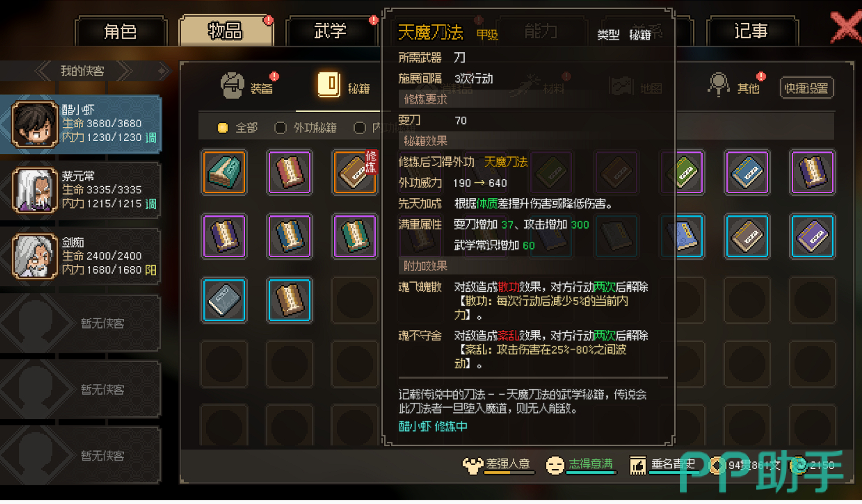Switch to the 武学 tab

pos(330,31)
